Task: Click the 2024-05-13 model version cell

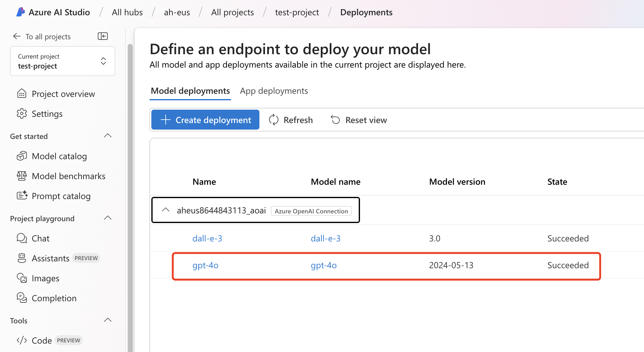Action: pos(451,265)
